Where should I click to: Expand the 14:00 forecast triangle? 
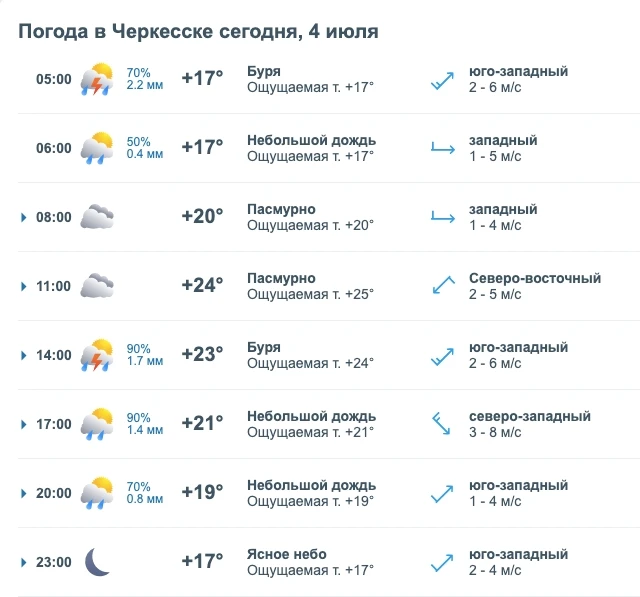click(x=24, y=355)
